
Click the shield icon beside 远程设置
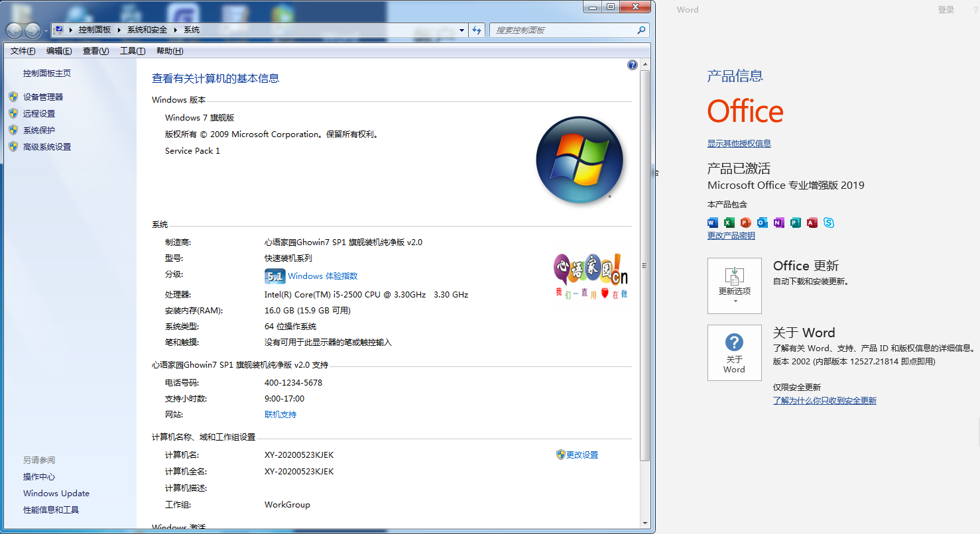[x=13, y=113]
